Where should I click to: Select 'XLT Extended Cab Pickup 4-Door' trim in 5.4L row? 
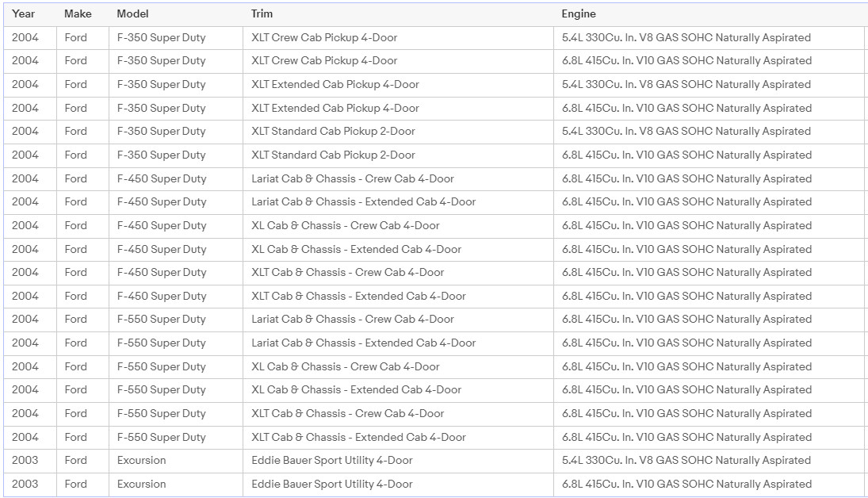335,85
